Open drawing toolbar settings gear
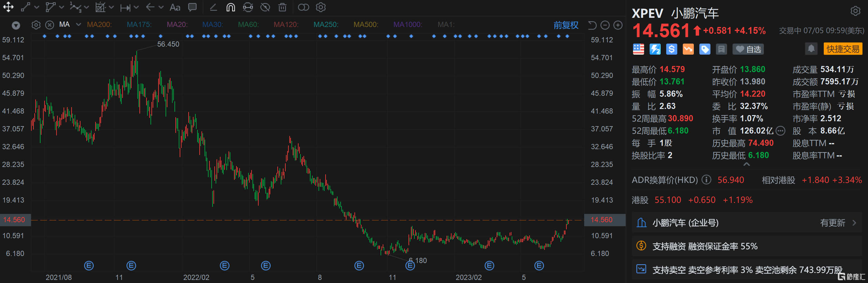The width and height of the screenshot is (868, 283). [321, 7]
